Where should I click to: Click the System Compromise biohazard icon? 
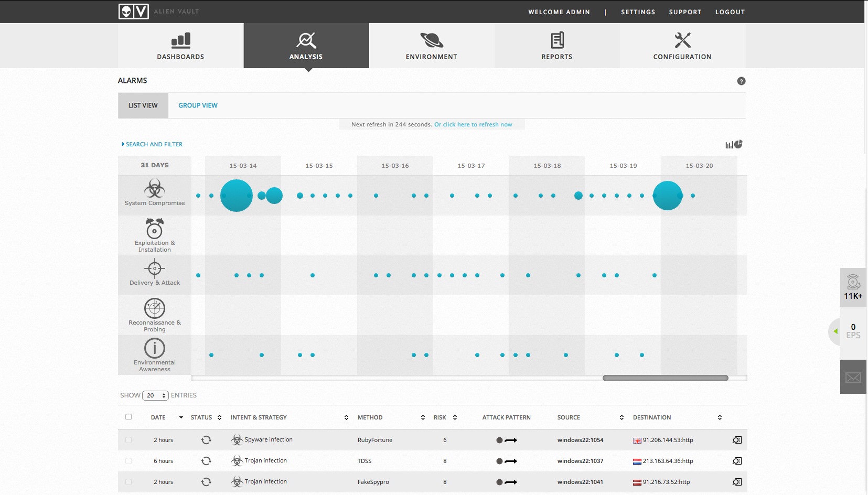coord(155,189)
